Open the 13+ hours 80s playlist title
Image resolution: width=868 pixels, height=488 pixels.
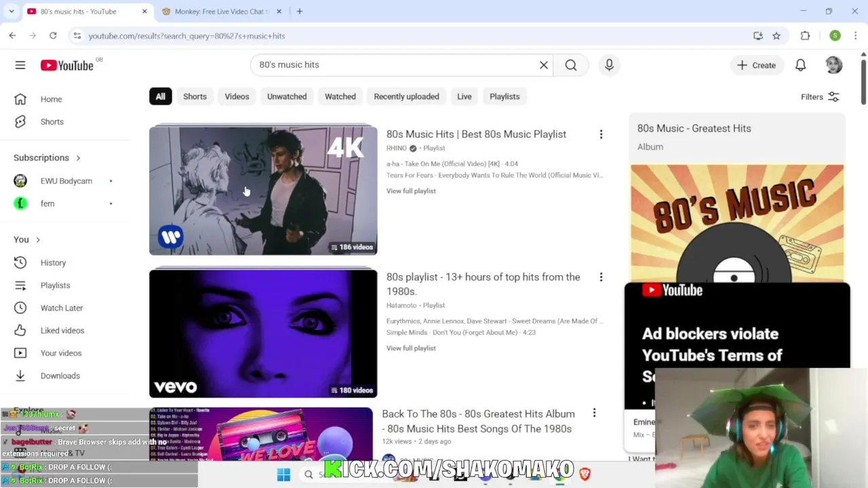(483, 284)
